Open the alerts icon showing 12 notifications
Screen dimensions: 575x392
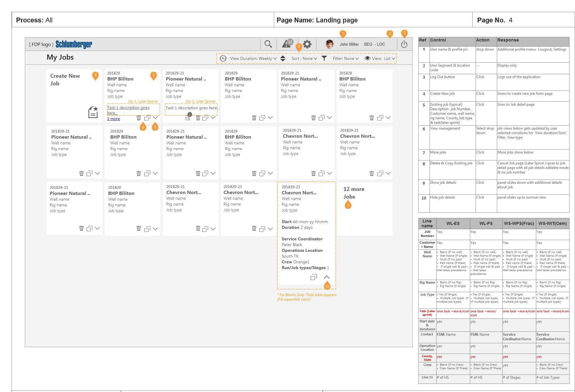287,44
